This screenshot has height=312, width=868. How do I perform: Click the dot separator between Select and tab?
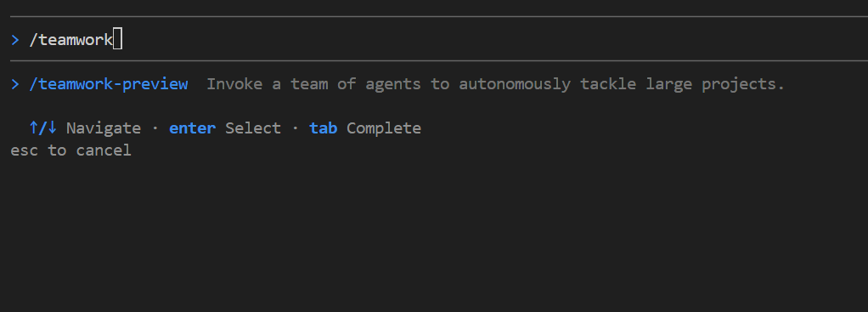[295, 128]
